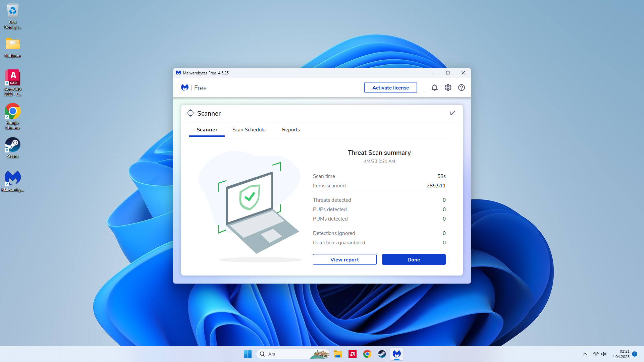Screen dimensions: 644x362
Task: Open Malwarebytes settings gear icon
Action: 448,87
